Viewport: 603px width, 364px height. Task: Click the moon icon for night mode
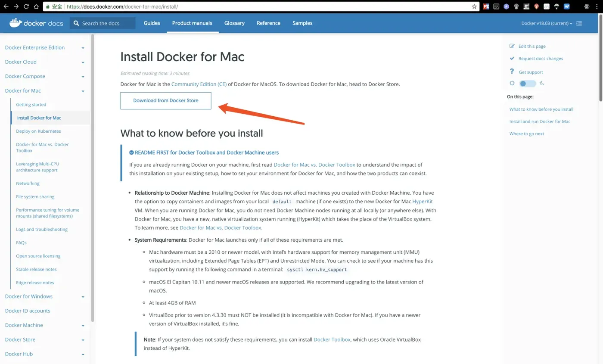pos(542,83)
